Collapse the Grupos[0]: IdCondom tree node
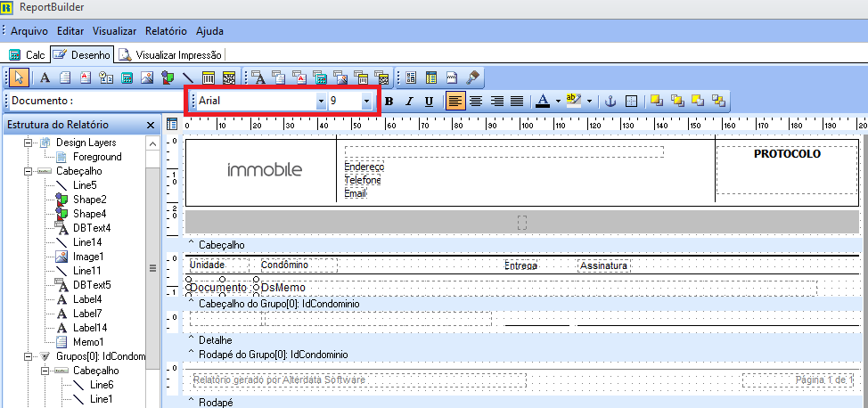The image size is (868, 408). (x=27, y=356)
